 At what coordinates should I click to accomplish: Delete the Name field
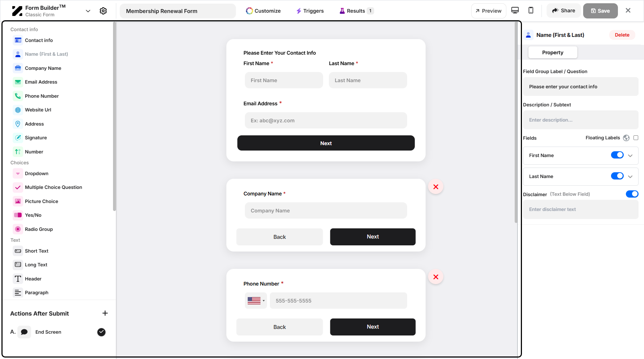click(x=622, y=35)
